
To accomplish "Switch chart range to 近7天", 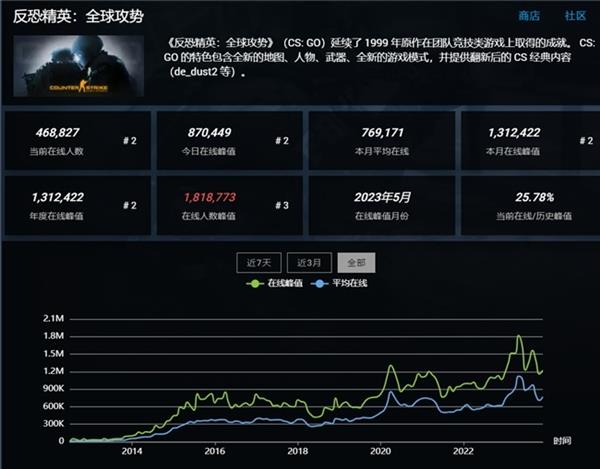I will pos(254,262).
